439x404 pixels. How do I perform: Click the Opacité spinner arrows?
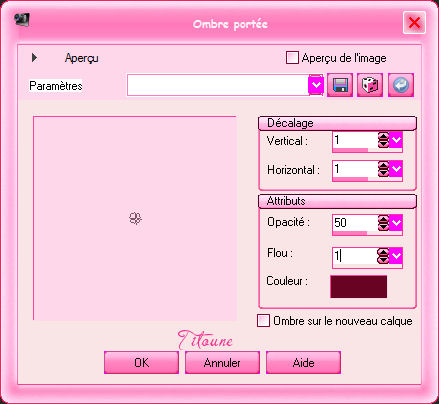click(x=383, y=222)
